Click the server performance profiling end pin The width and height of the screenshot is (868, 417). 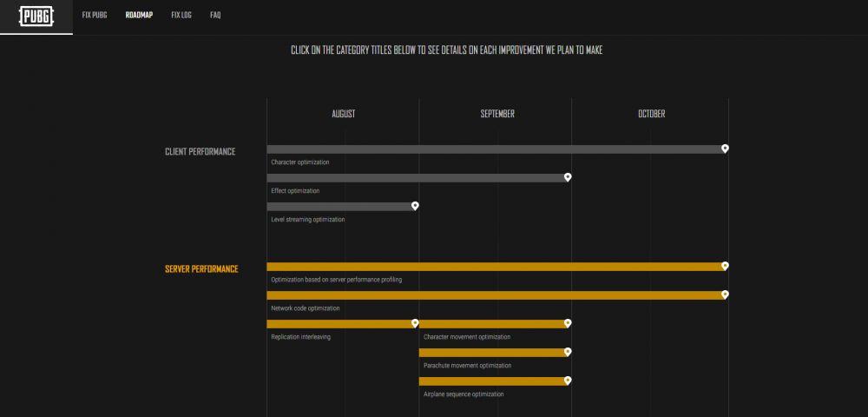(x=725, y=266)
